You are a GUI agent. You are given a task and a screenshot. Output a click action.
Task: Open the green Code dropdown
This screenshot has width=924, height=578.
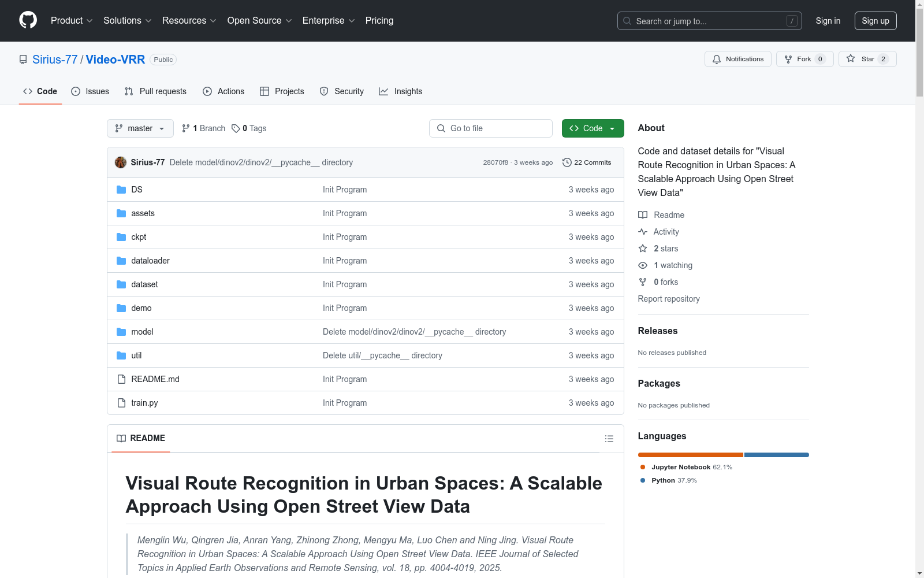click(x=593, y=128)
